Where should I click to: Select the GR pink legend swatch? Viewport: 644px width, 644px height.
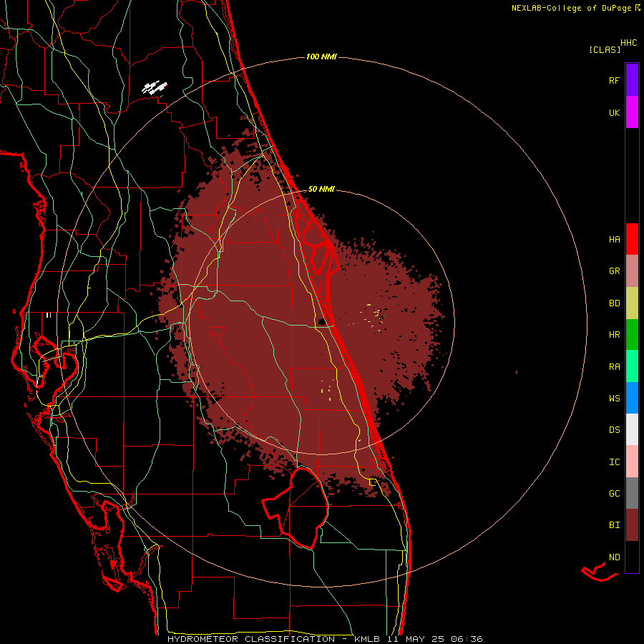click(632, 271)
